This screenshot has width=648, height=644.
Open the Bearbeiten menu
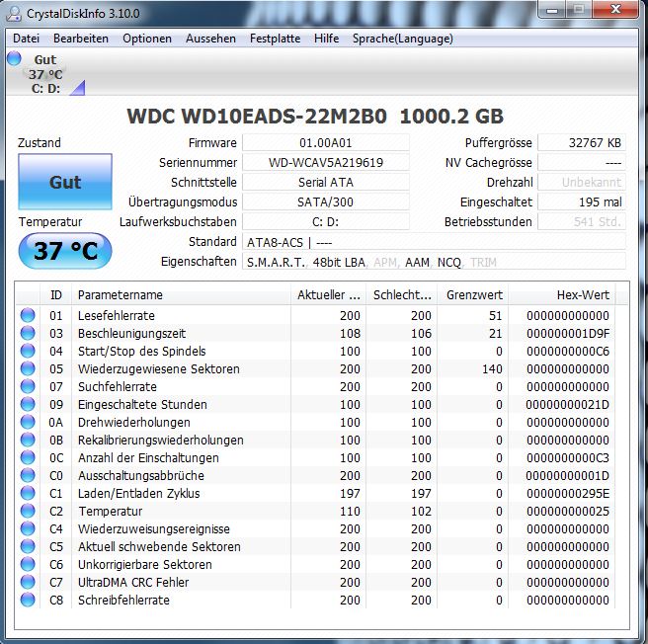point(81,39)
